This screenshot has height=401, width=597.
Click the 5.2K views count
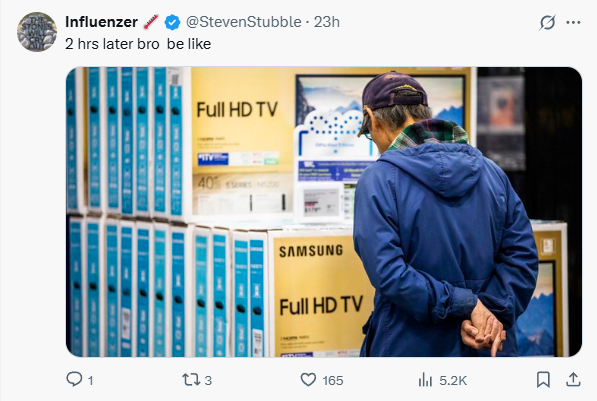[x=453, y=380]
